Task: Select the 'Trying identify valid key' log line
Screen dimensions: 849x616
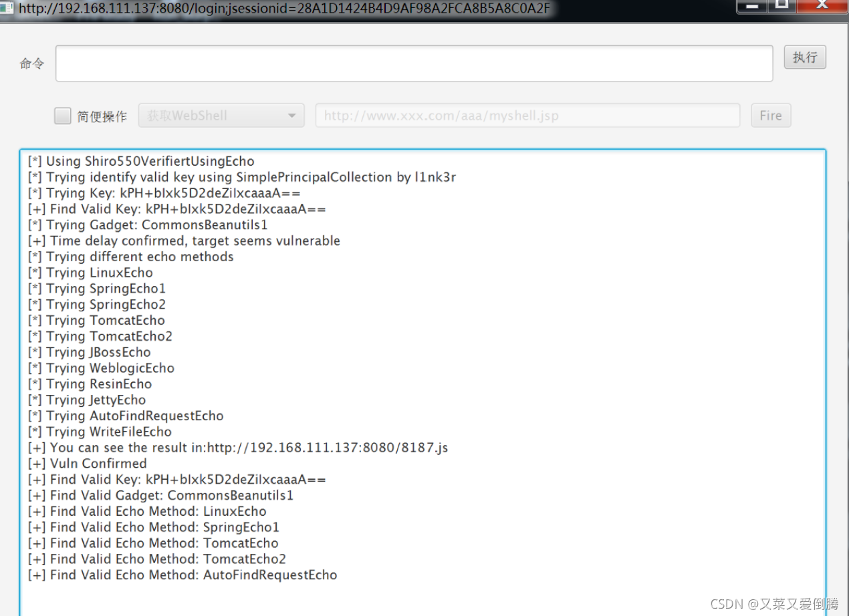Action: pyautogui.click(x=242, y=177)
